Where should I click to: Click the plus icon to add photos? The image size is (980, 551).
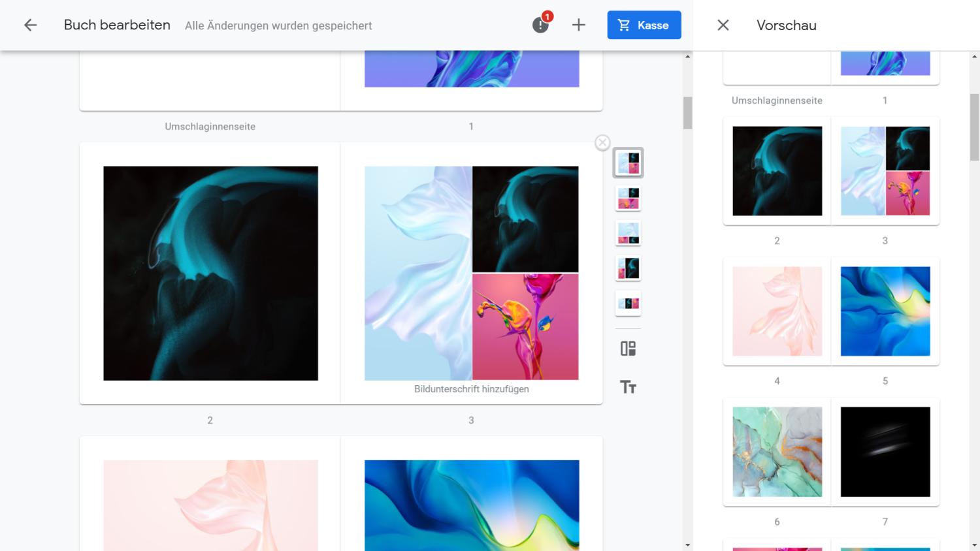578,25
